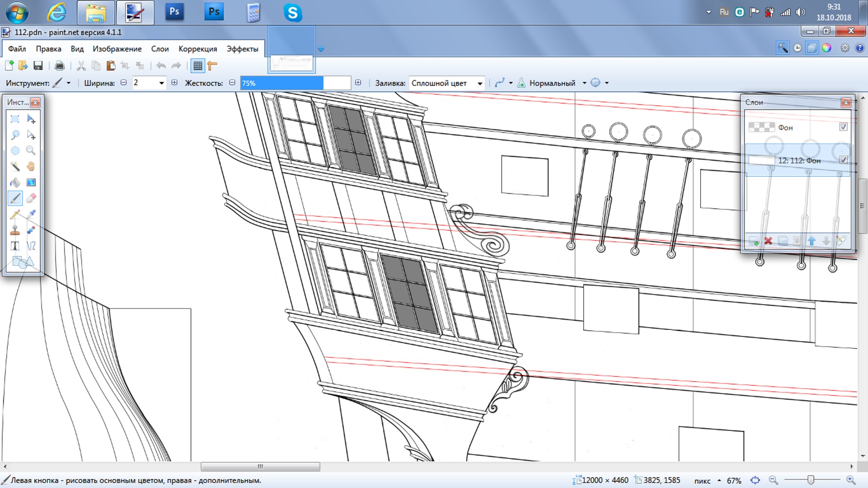Select the Eraser tool
868x488 pixels.
point(31,198)
